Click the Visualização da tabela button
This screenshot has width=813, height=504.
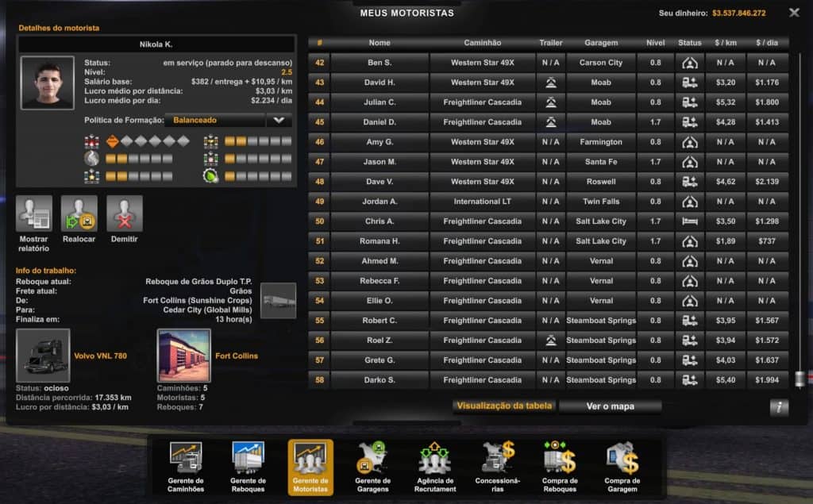[504, 405]
